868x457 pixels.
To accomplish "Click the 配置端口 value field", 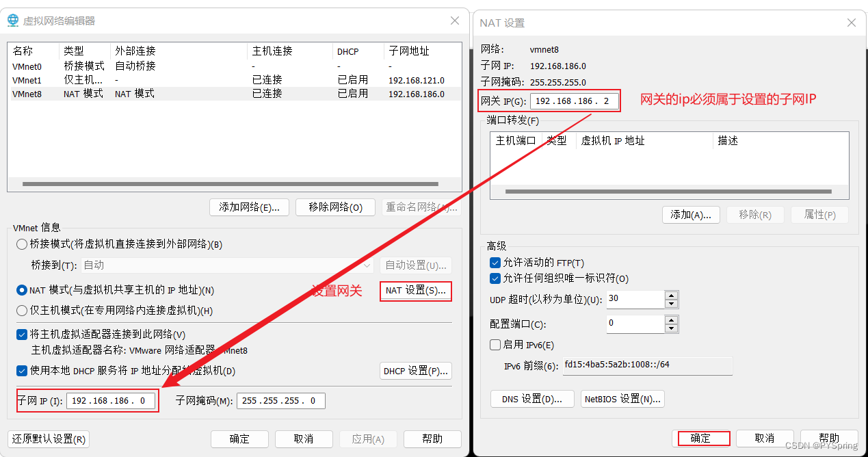I will click(635, 323).
